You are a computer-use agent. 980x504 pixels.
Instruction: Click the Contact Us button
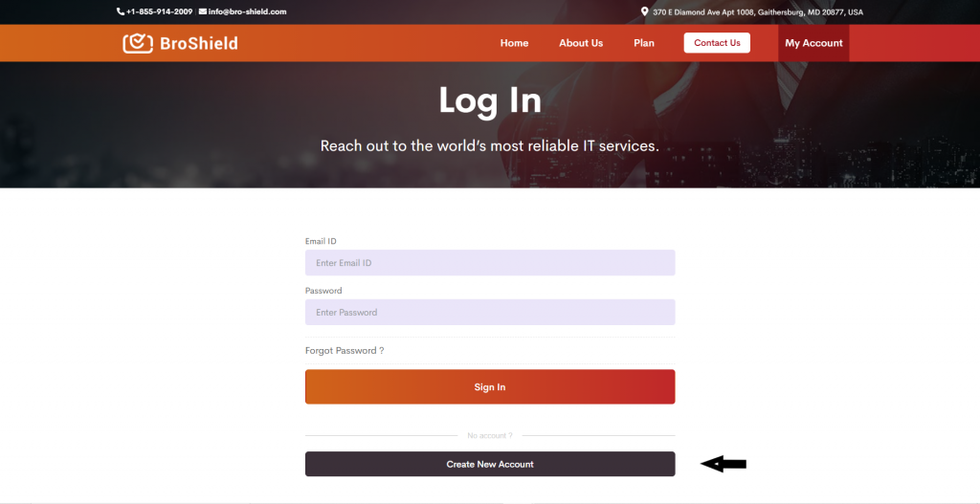click(x=717, y=43)
